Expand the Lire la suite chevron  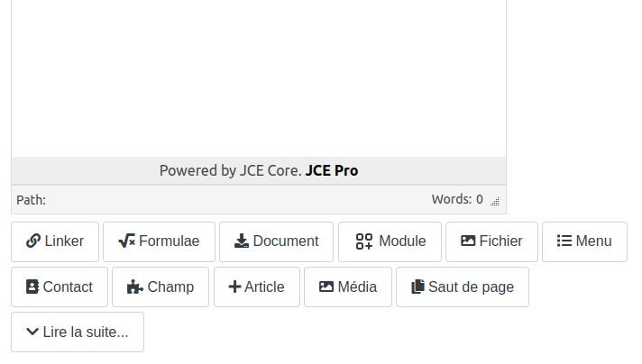(x=32, y=332)
